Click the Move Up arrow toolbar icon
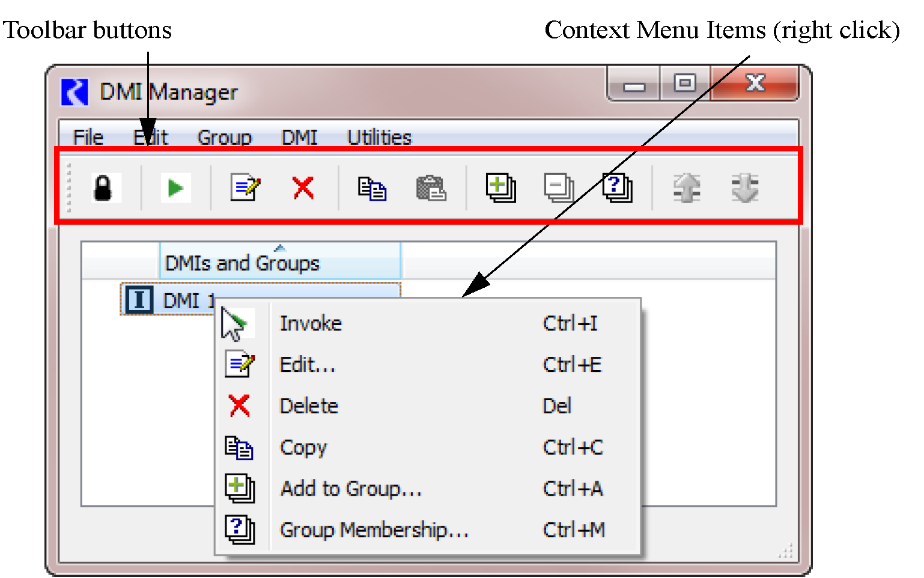Image resolution: width=924 pixels, height=578 pixels. click(687, 188)
